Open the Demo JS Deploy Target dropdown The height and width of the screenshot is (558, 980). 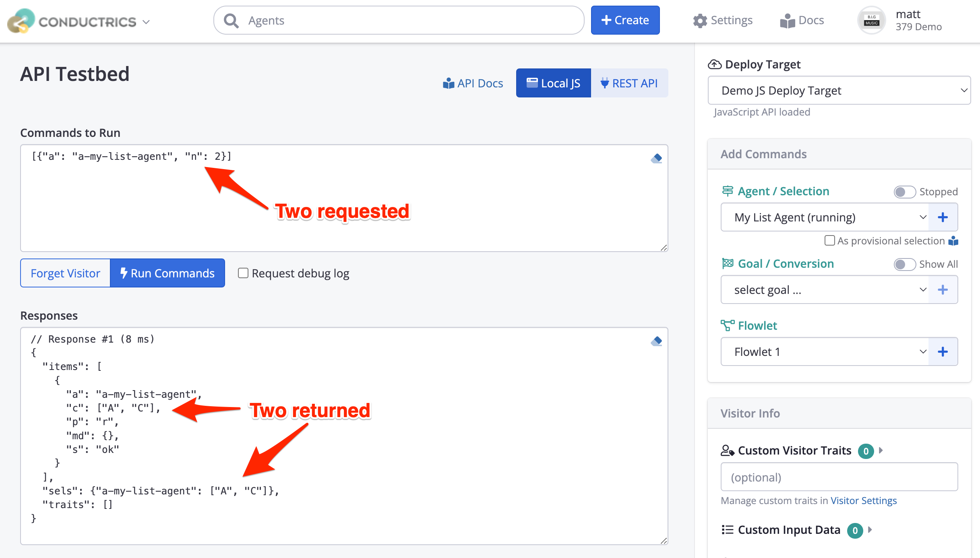point(839,91)
